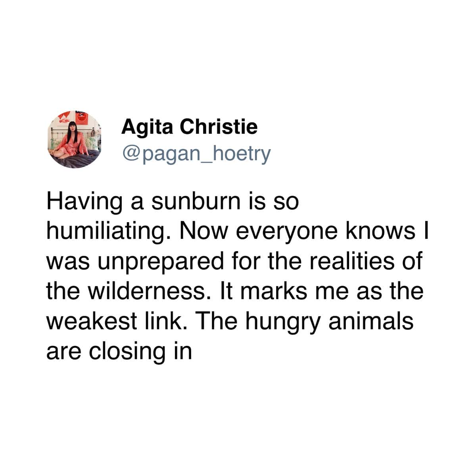Click the word "humiliating" in the tweet
The width and height of the screenshot is (476, 476).
[105, 231]
